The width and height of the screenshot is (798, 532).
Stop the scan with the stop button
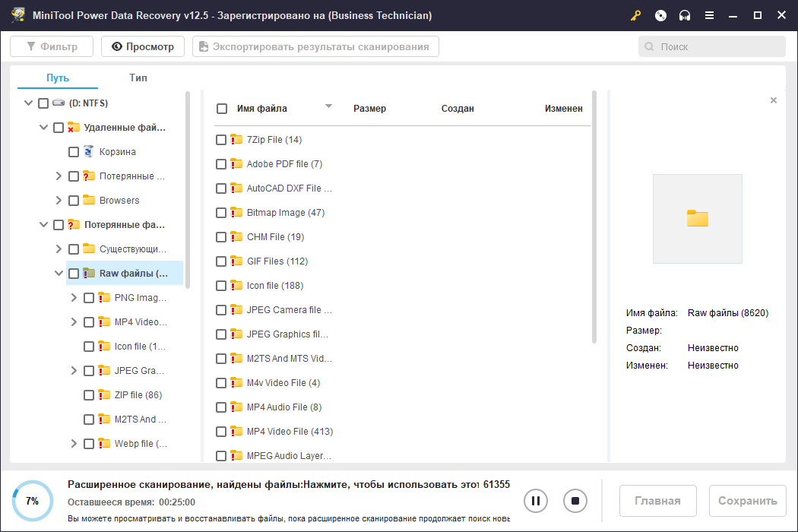(x=575, y=501)
